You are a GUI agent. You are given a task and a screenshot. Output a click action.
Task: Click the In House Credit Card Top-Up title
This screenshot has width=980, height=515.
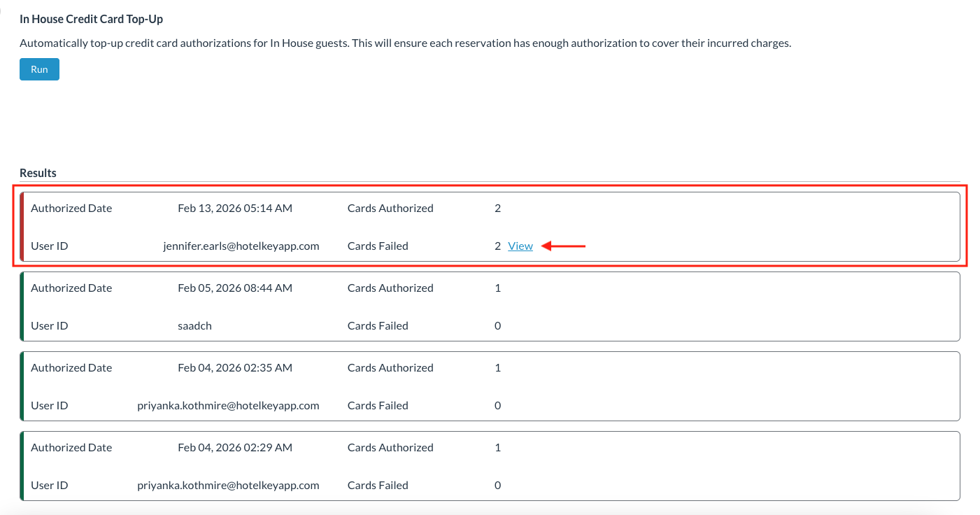(x=91, y=20)
